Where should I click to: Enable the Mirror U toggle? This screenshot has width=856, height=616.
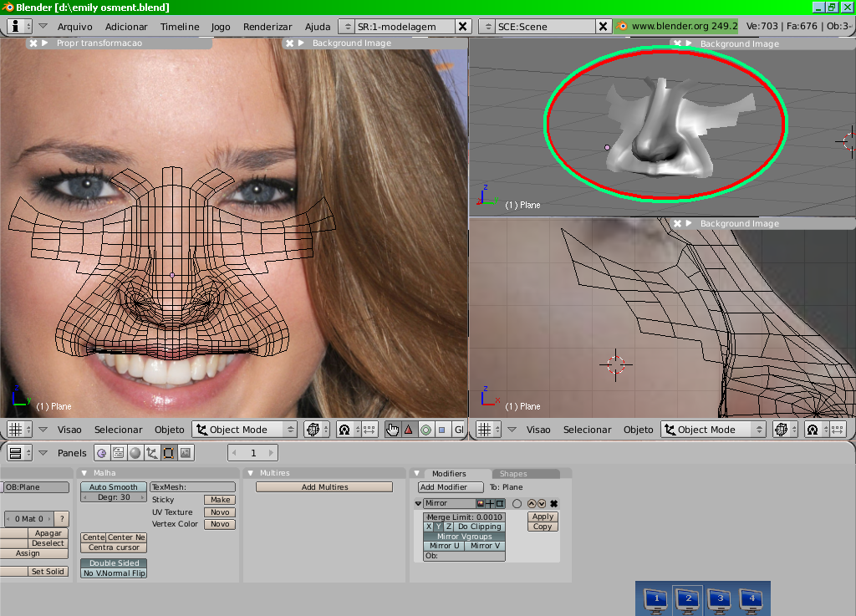[444, 546]
